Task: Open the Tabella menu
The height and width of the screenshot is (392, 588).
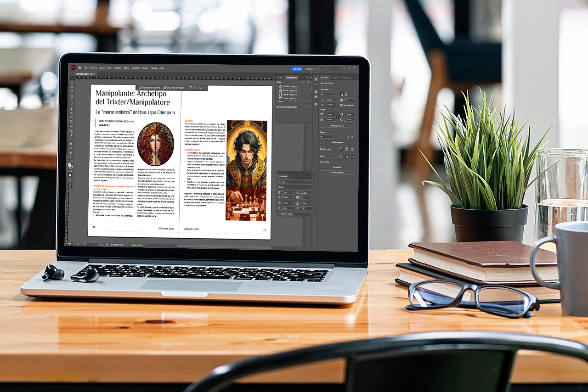Action: (126, 67)
